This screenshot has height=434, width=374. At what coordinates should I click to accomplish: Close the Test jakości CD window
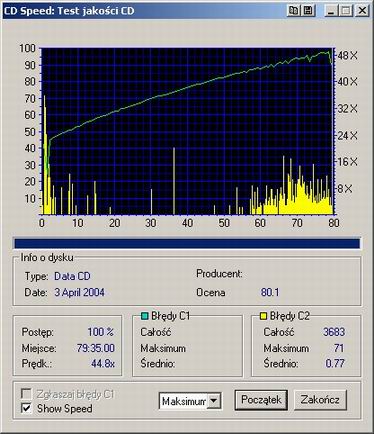(362, 11)
